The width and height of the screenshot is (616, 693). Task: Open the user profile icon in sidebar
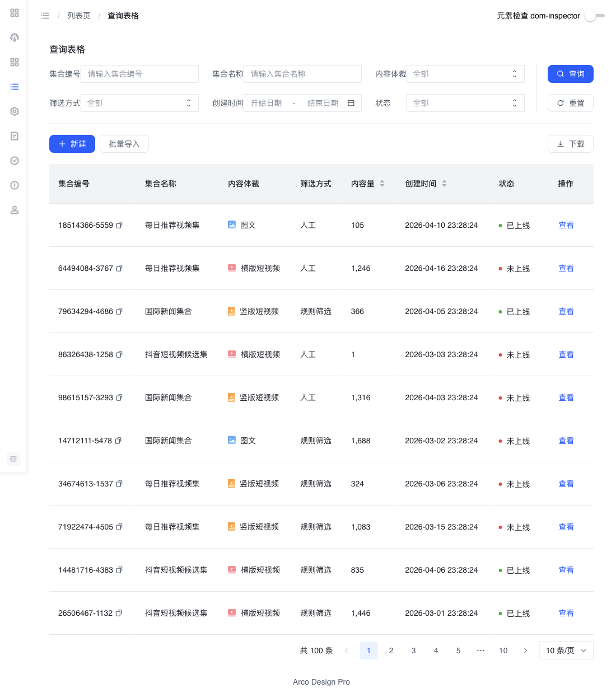15,210
